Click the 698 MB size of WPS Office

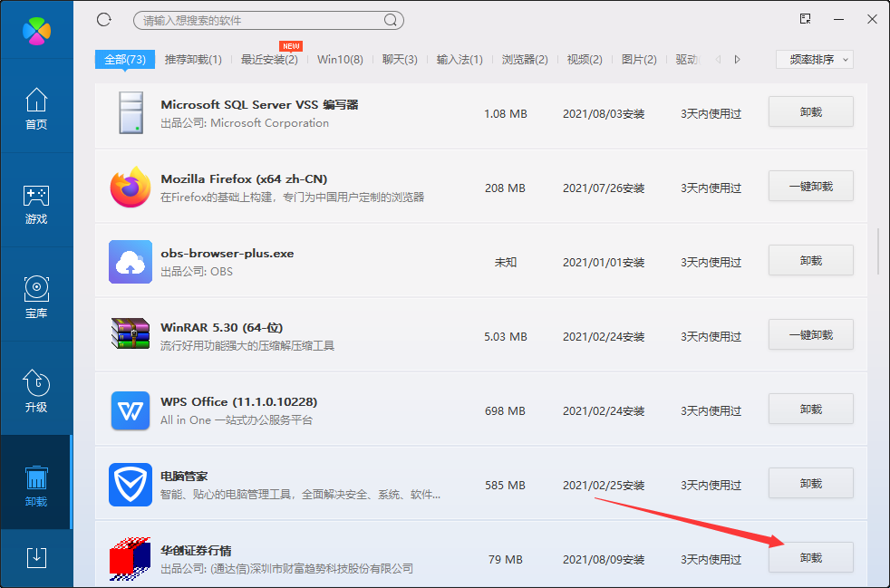505,411
